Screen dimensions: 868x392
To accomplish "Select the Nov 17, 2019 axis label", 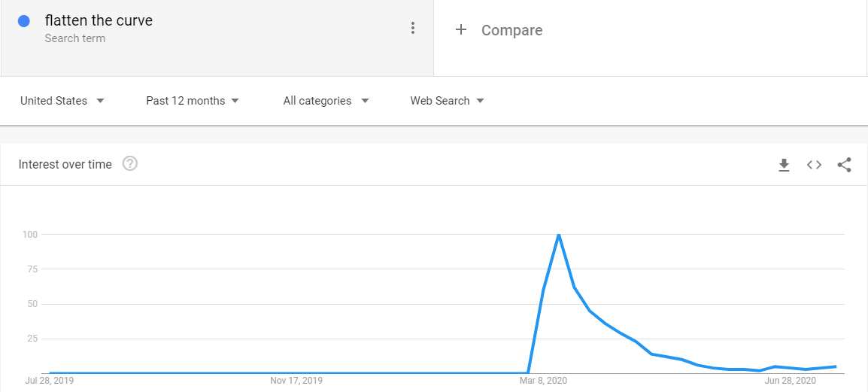I will coord(296,381).
